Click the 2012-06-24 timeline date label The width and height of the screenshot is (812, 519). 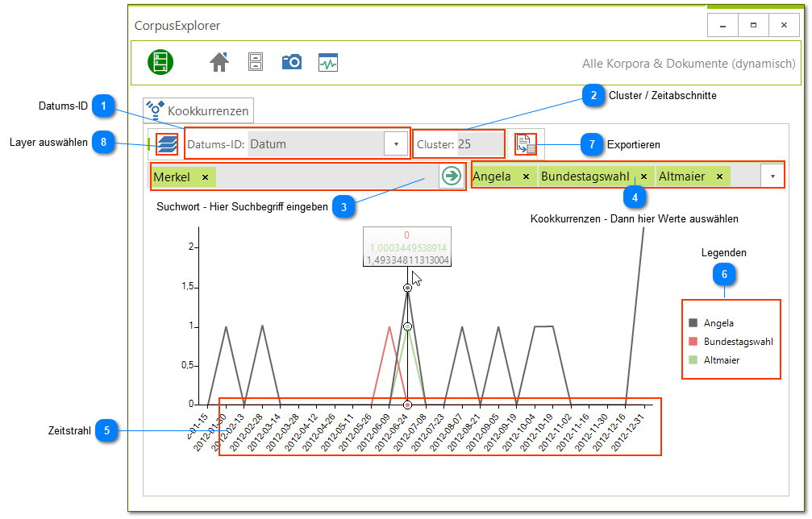click(x=391, y=433)
